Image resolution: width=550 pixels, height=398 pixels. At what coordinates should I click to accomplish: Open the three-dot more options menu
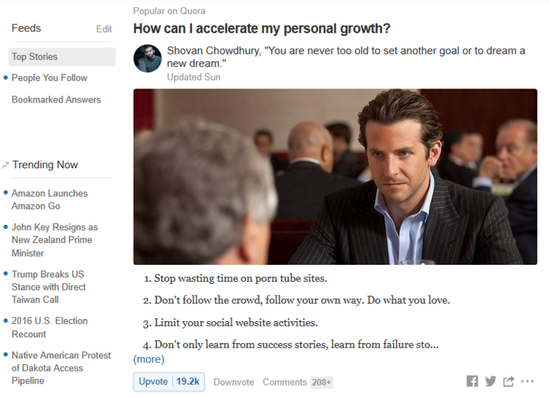pyautogui.click(x=527, y=381)
